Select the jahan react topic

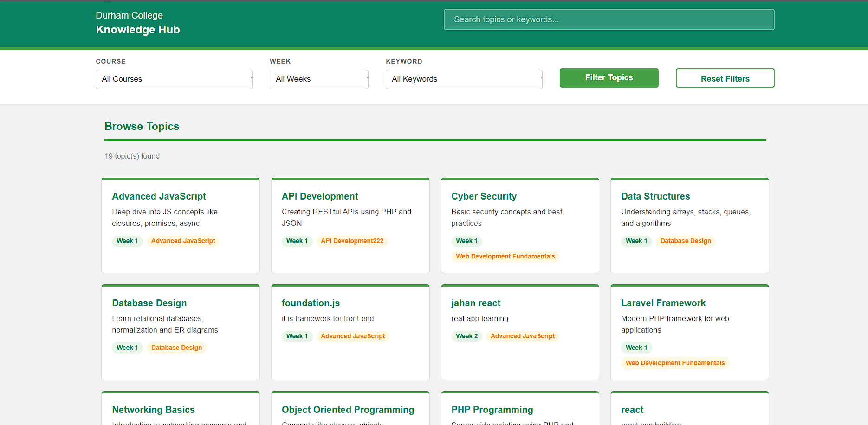[475, 303]
